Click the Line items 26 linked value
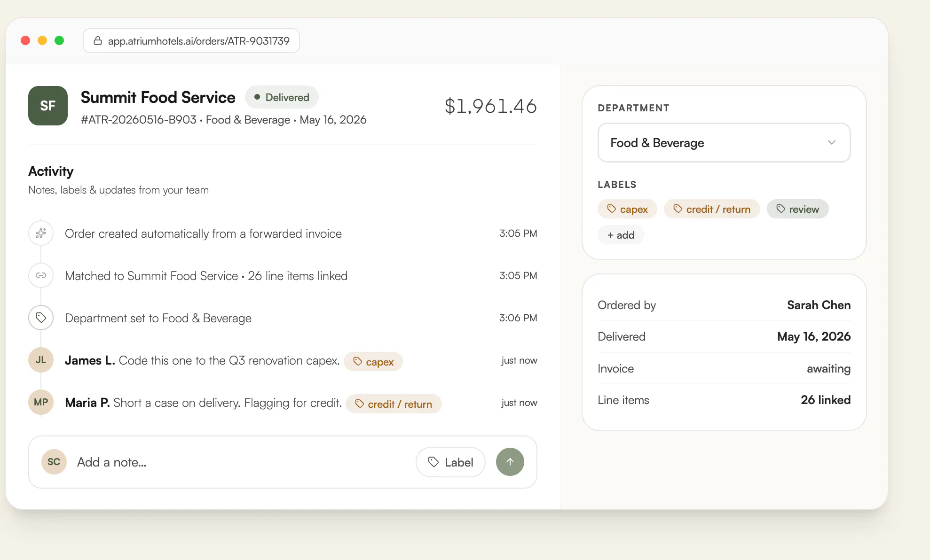Image resolution: width=930 pixels, height=560 pixels. click(x=826, y=400)
